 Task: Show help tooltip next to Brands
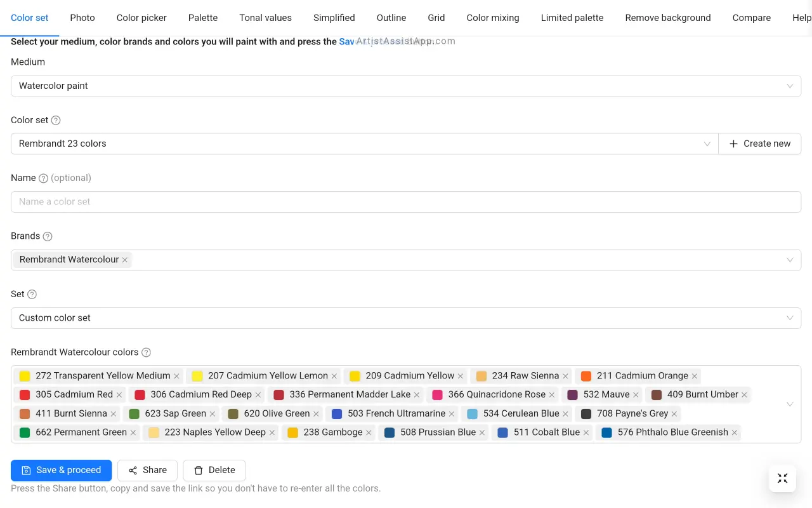tap(48, 236)
